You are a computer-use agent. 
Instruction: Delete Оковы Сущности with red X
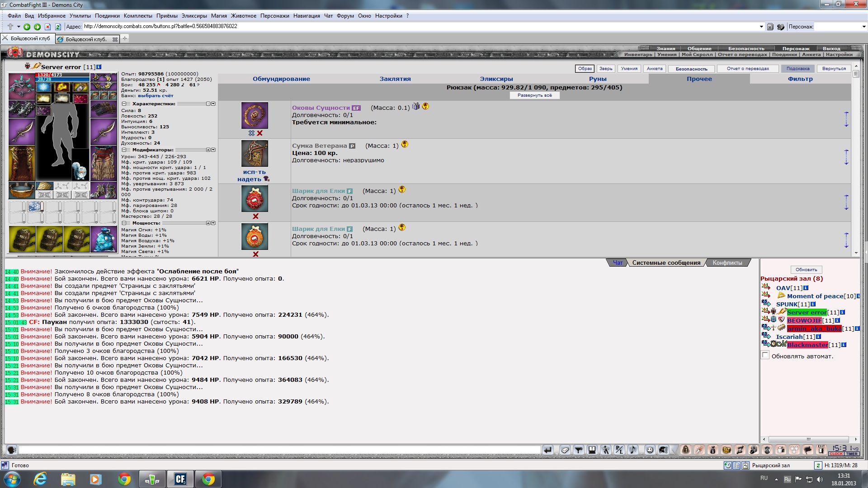point(260,133)
